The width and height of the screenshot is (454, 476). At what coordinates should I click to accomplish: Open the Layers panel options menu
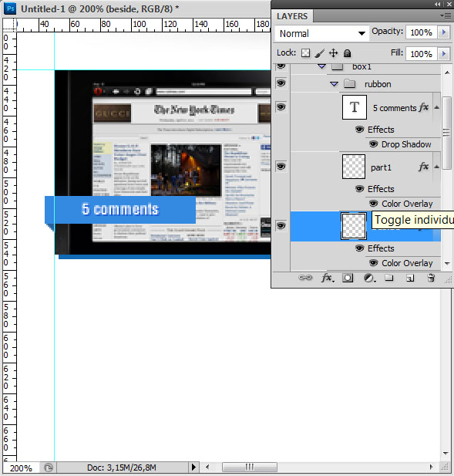(446, 15)
